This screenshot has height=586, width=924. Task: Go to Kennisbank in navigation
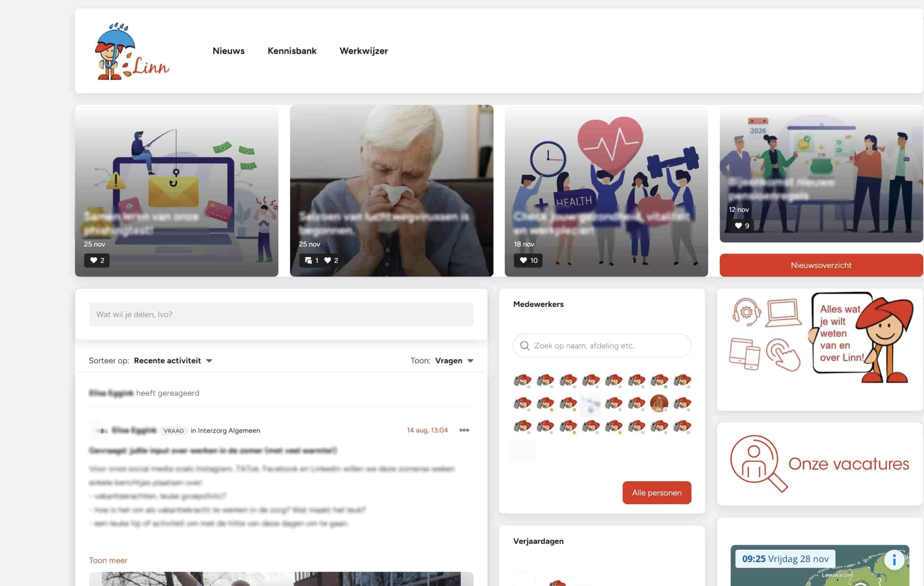292,51
